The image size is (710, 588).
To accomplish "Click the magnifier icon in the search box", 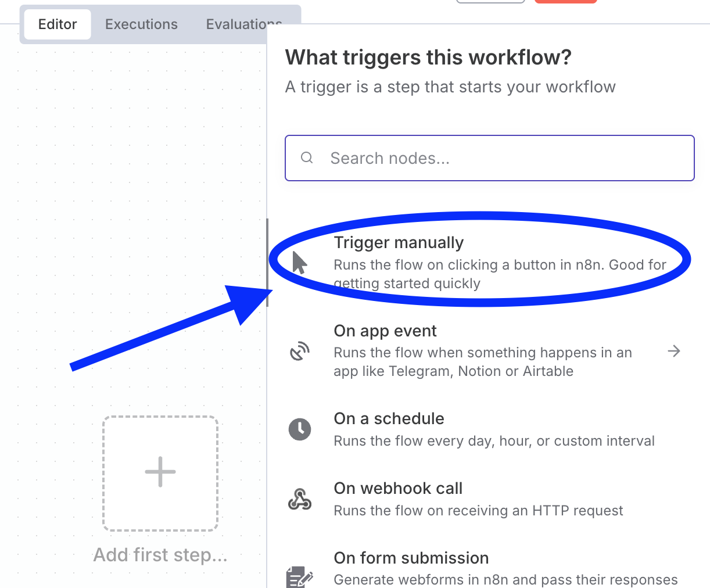I will [x=307, y=158].
